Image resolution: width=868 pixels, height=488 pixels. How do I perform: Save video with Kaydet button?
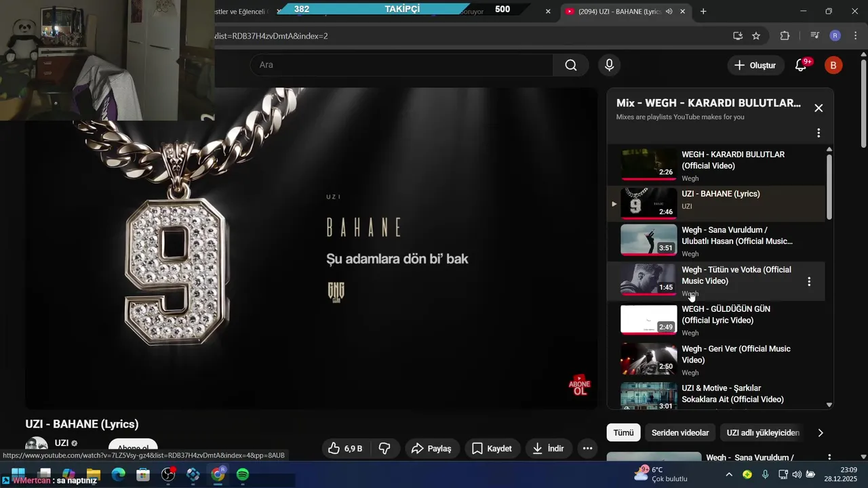(x=492, y=449)
